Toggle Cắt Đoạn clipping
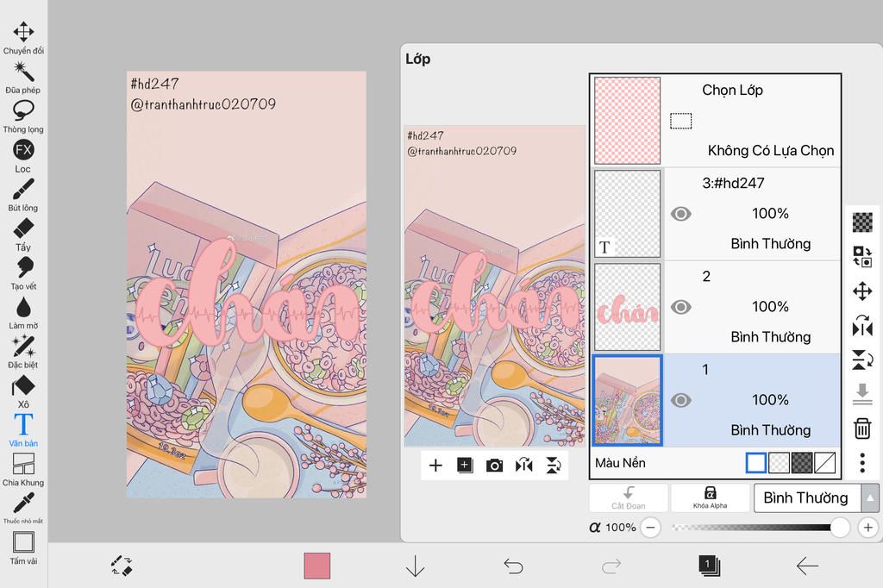883x588 pixels. coord(629,497)
